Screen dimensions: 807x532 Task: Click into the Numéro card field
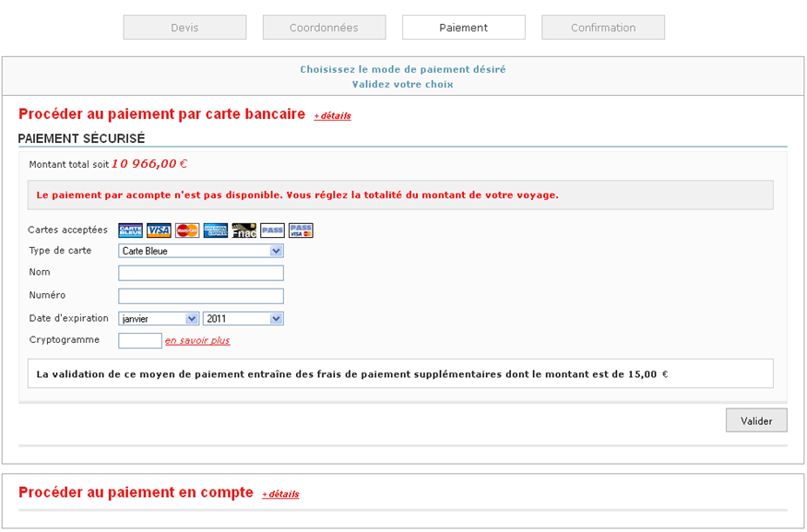(x=200, y=296)
